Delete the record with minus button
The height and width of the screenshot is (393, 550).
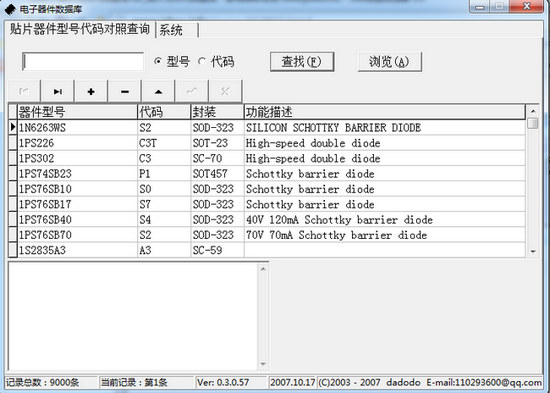pyautogui.click(x=125, y=91)
